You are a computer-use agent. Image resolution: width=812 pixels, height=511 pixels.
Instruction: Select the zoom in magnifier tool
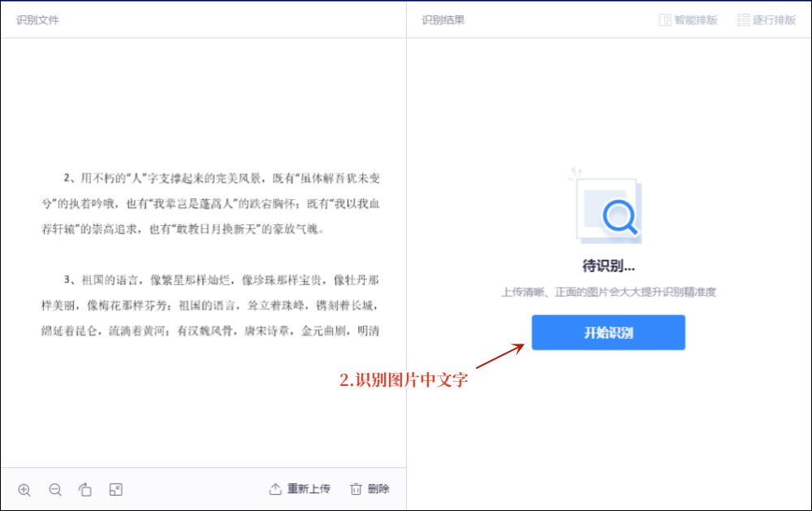(24, 490)
